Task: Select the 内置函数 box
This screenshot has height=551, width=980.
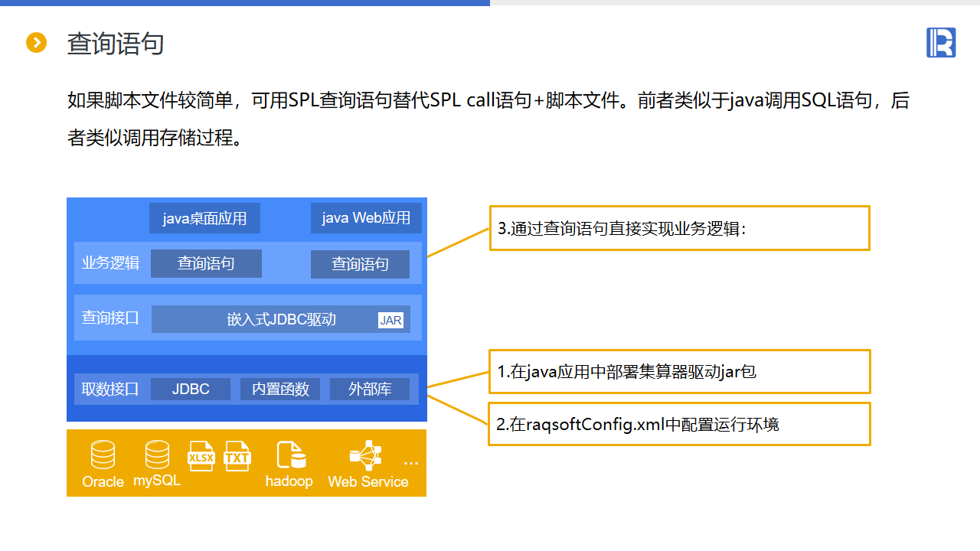Action: pos(280,389)
